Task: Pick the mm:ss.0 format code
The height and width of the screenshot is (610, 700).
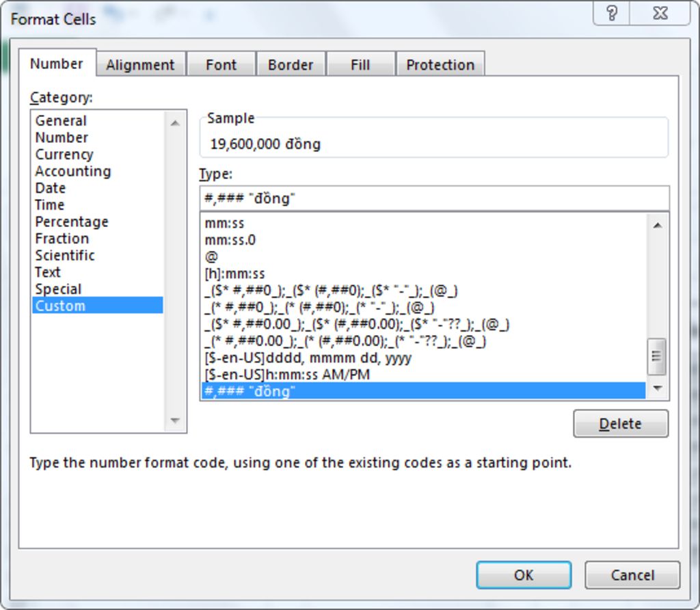Action: pos(230,240)
